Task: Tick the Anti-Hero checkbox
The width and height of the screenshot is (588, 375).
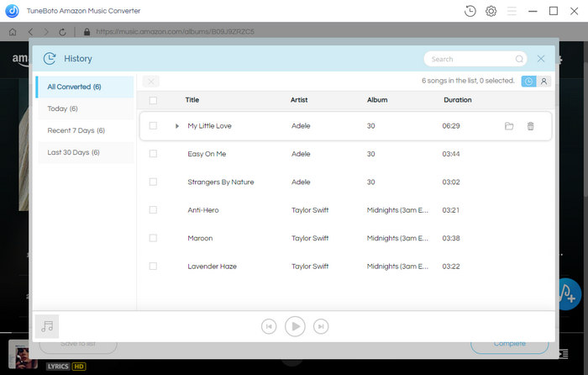Action: pos(153,210)
